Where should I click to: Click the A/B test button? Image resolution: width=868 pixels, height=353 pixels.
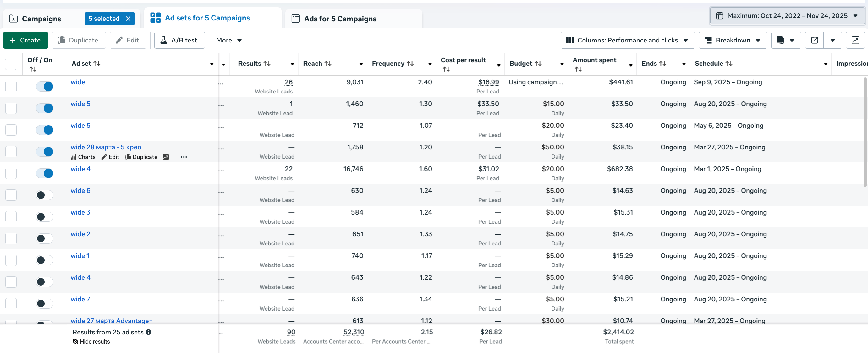coord(179,40)
